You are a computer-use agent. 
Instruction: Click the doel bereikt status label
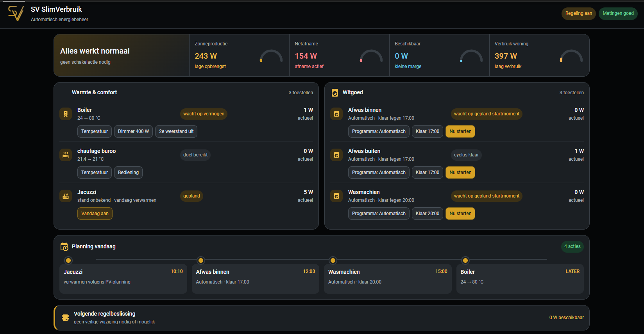click(x=195, y=155)
